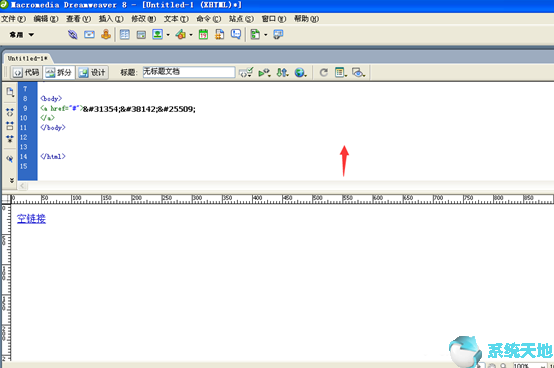Open the Visual Aids eye icon
This screenshot has width=554, height=368.
coord(359,73)
